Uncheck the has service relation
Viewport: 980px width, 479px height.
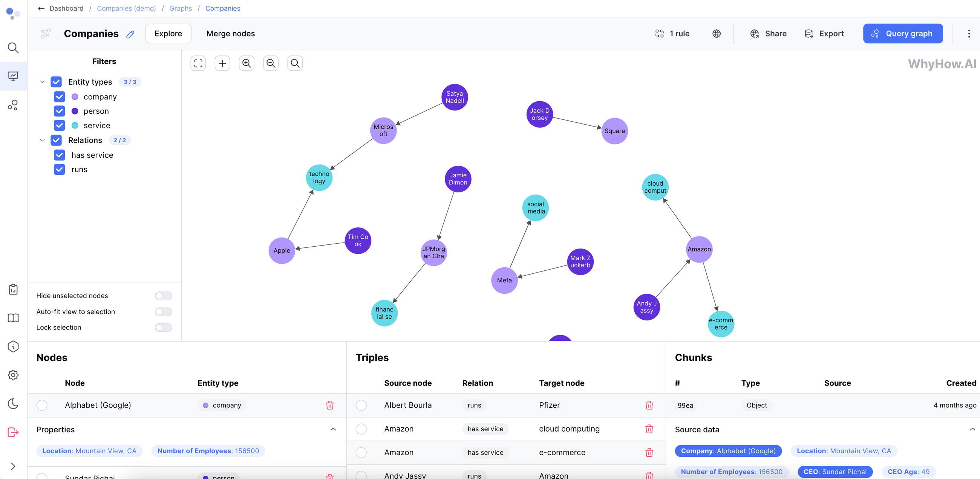click(59, 155)
